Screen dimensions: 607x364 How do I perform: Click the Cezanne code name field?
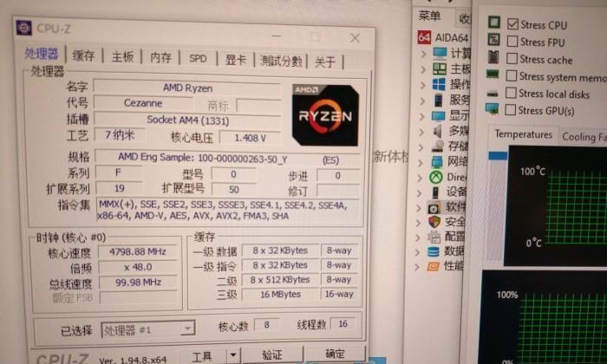143,103
